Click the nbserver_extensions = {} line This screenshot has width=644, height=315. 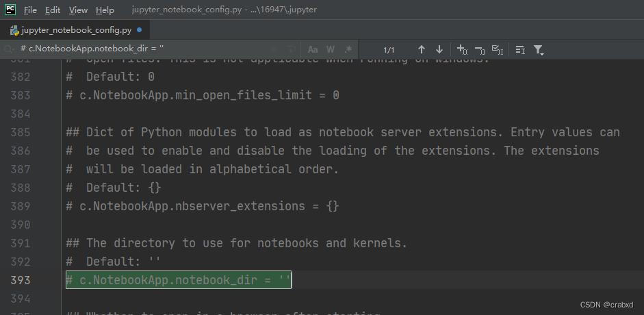[x=203, y=206]
